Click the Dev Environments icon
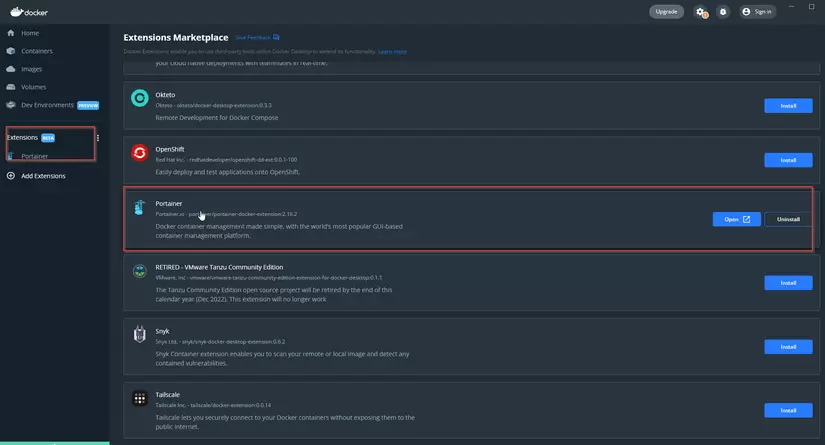This screenshot has width=825, height=445. [11, 105]
